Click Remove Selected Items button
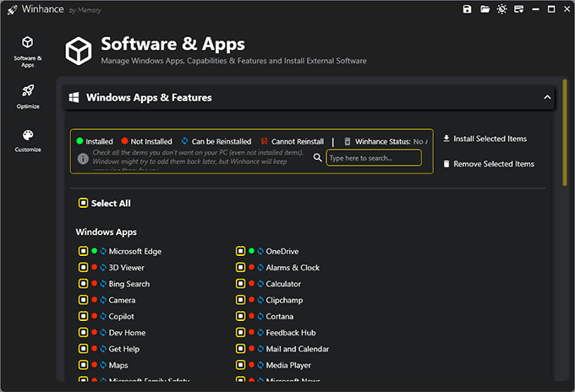 coord(489,164)
